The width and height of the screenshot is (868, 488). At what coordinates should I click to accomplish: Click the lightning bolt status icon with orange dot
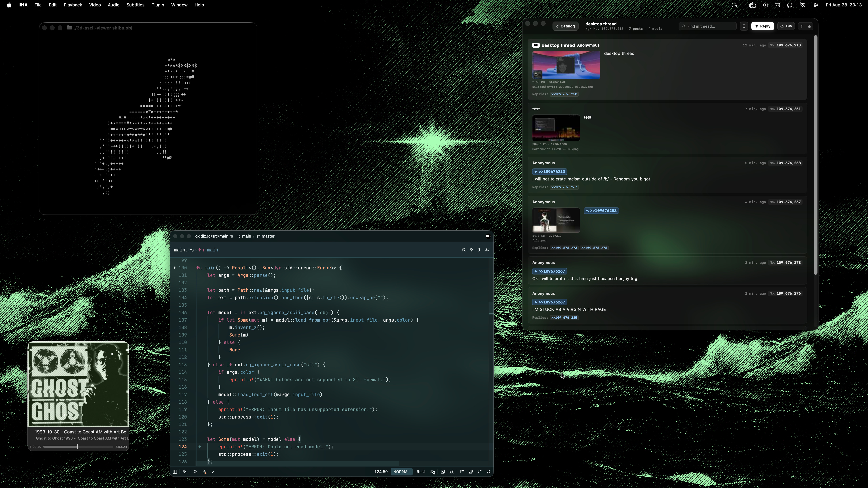coord(204,472)
